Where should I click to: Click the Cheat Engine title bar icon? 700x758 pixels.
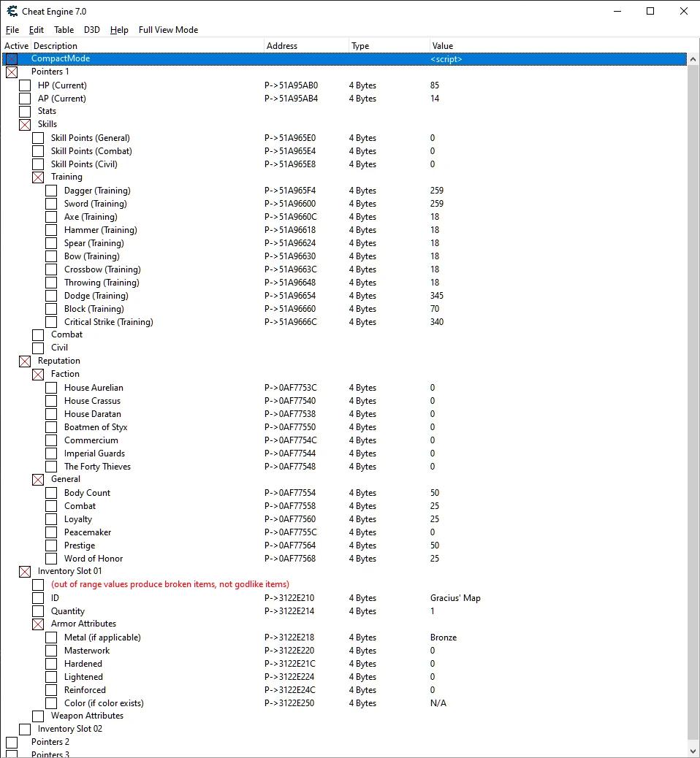click(x=12, y=11)
